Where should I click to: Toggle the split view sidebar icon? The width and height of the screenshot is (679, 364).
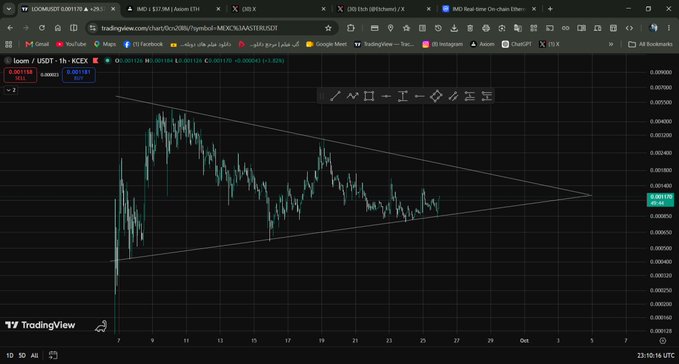(74, 28)
